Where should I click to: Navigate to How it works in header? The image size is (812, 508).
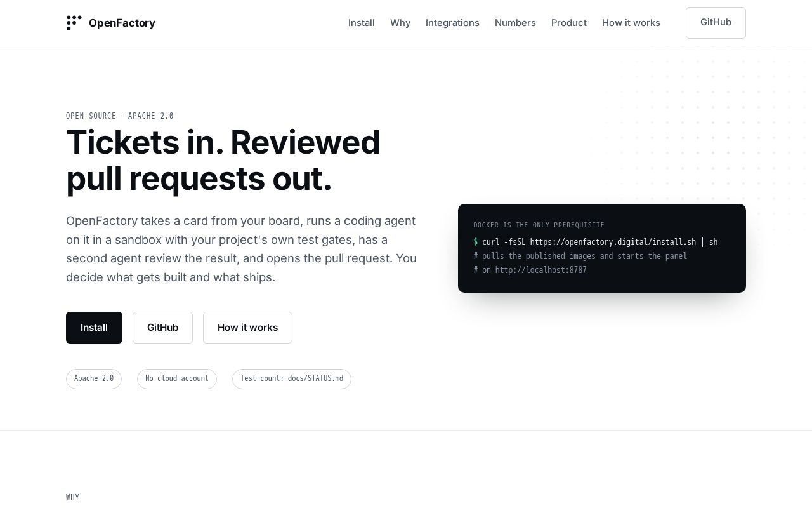tap(631, 23)
